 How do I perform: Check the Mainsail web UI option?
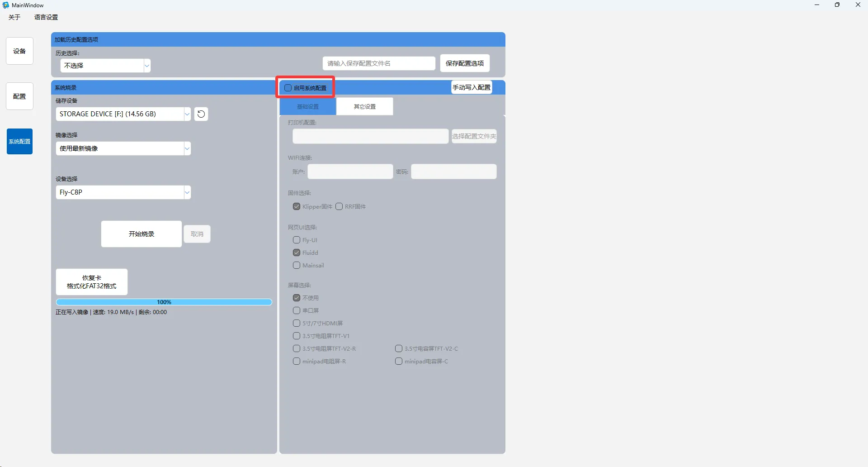point(297,266)
